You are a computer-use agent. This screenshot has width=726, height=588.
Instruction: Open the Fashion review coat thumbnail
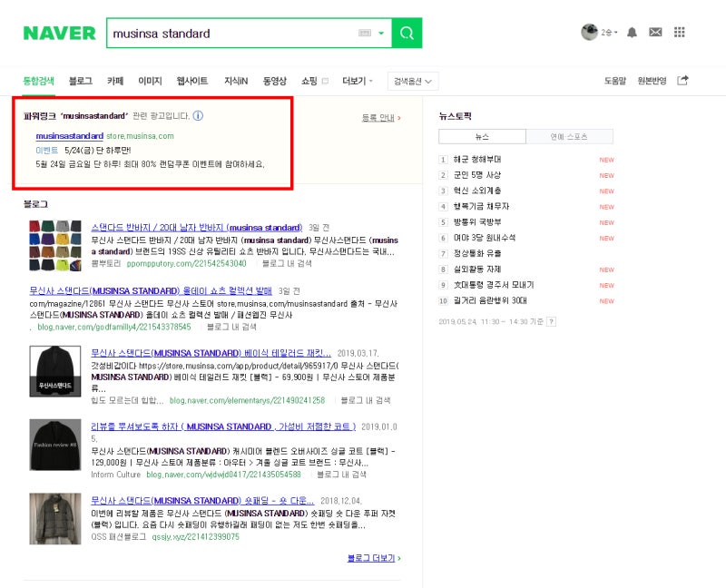(x=55, y=445)
